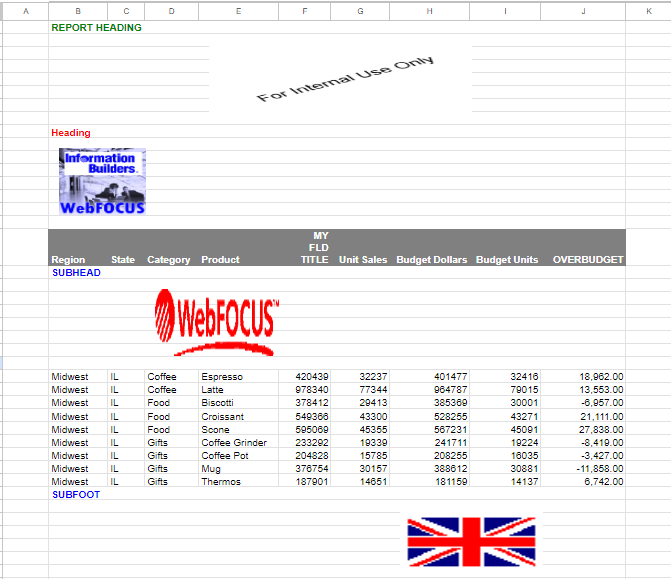Click the Product column title

[x=220, y=260]
